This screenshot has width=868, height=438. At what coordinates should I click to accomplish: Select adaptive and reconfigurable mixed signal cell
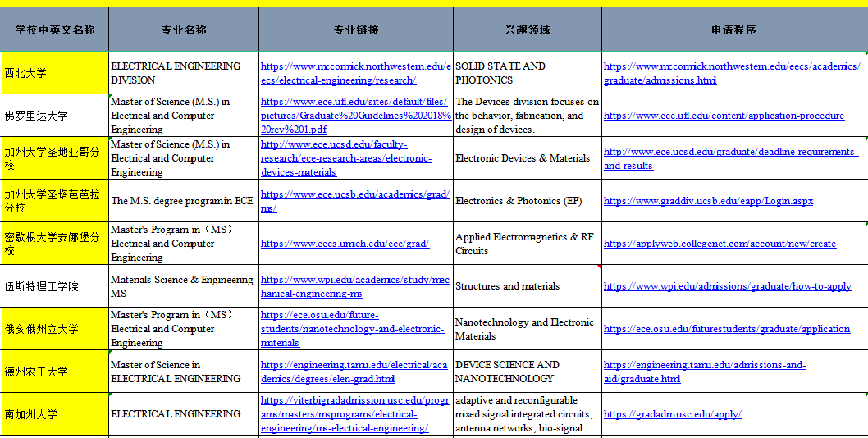point(528,414)
